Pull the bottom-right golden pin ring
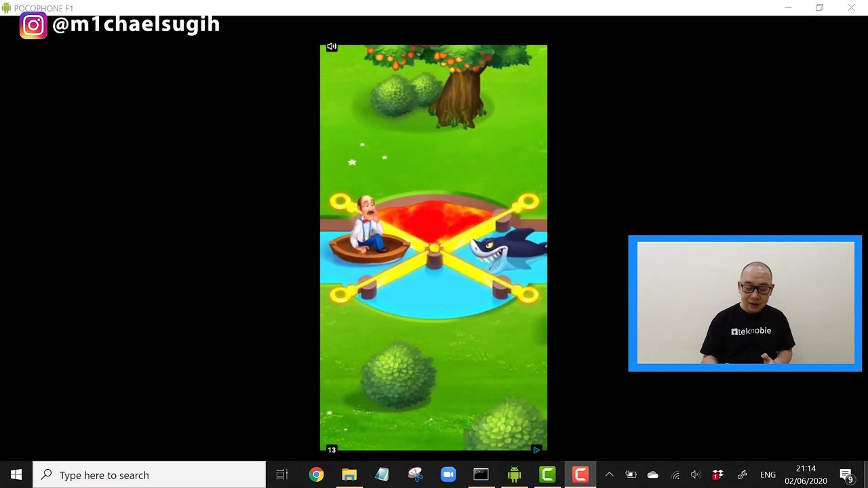 (528, 295)
